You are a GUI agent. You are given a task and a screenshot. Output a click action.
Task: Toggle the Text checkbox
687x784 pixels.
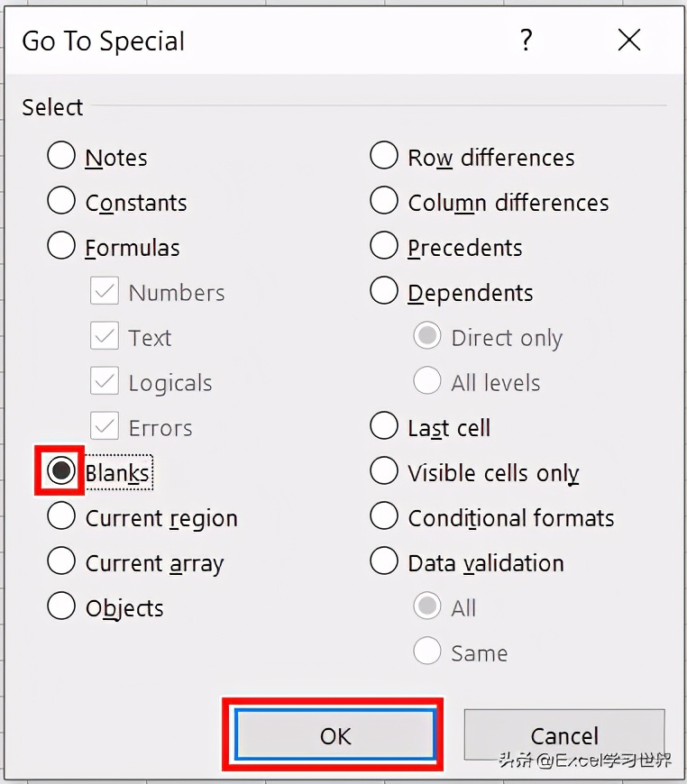coord(105,336)
